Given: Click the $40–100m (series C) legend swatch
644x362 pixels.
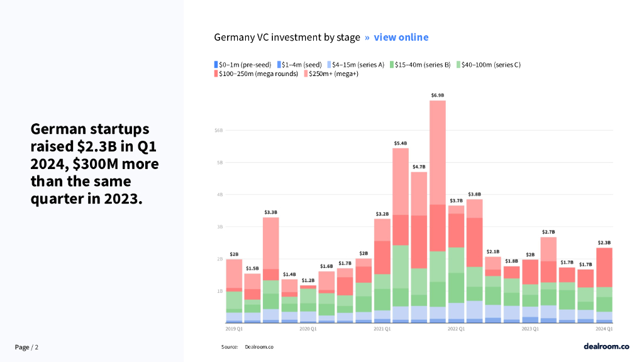Looking at the screenshot, I should tap(459, 65).
